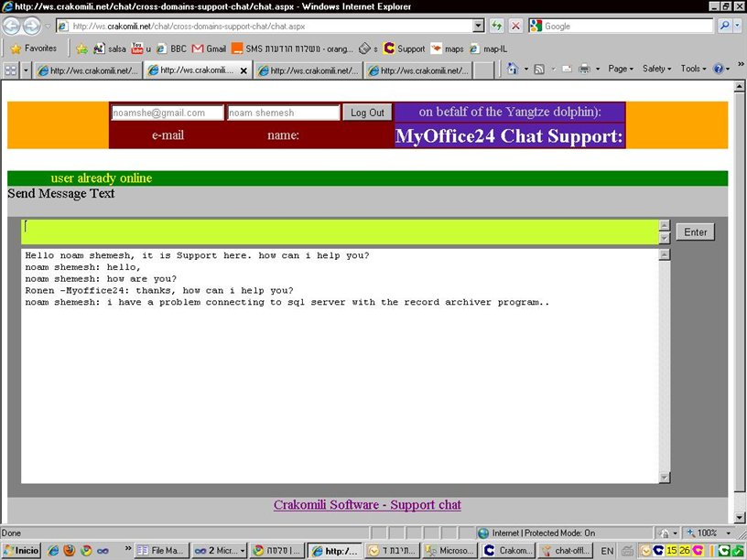Screen dimensions: 747x560
Task: Close the active crakomili tab
Action: tap(244, 70)
